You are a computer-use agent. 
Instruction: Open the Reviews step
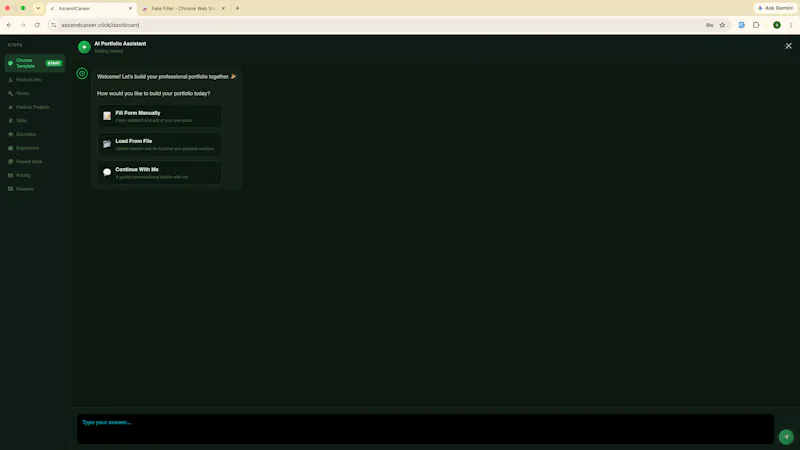click(x=24, y=189)
